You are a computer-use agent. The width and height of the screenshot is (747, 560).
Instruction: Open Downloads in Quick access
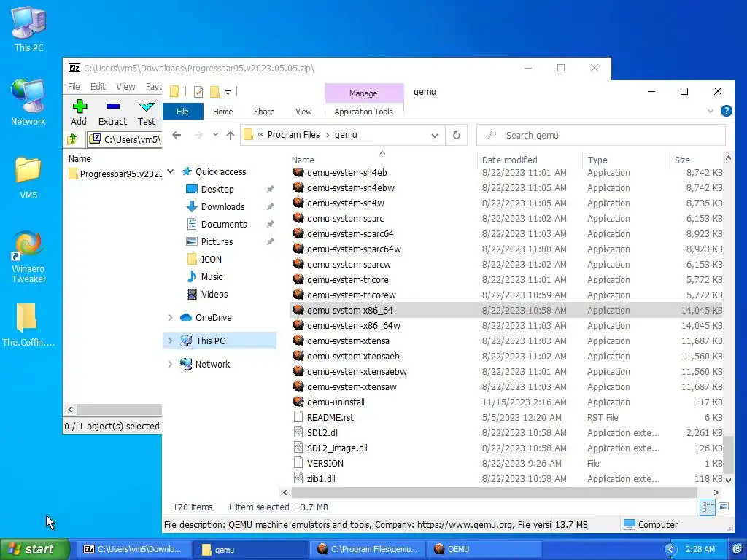222,206
